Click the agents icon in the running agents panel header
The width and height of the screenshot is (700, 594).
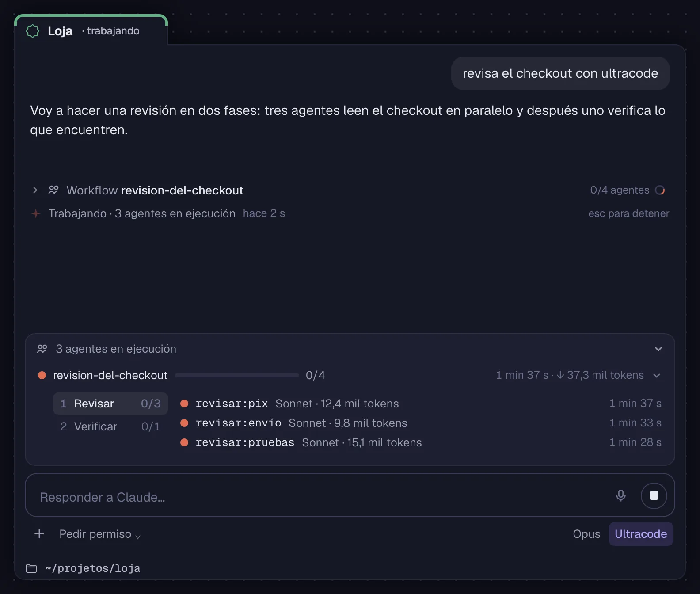click(42, 349)
